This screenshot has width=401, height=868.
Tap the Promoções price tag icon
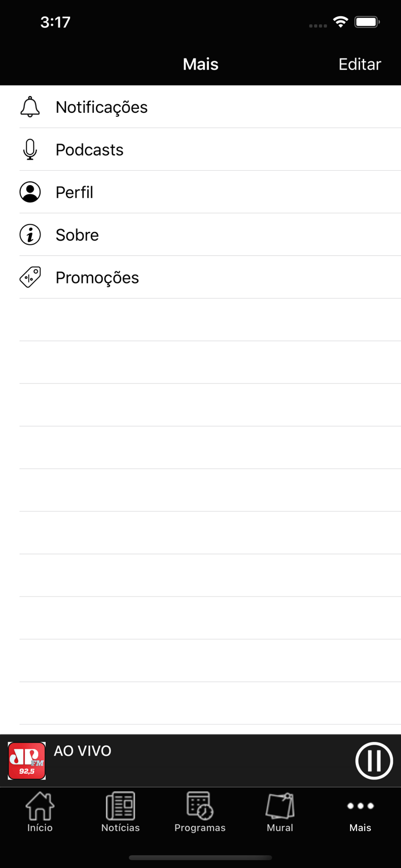tap(30, 278)
